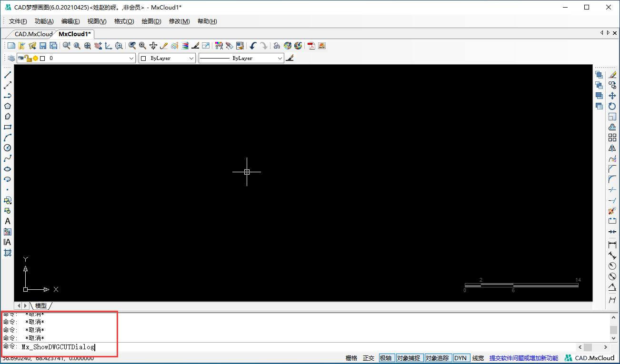Switch to the MxCloud1* tab
Viewport: 620px width, 364px height.
(x=75, y=34)
